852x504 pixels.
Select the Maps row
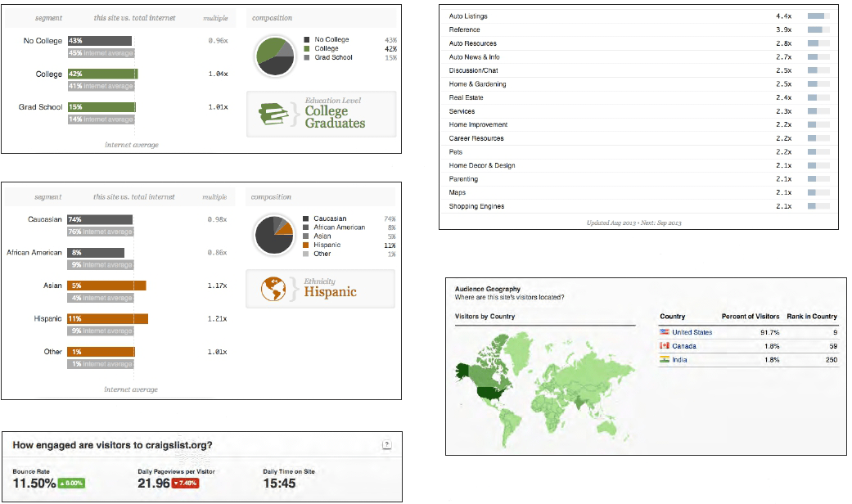tap(639, 193)
